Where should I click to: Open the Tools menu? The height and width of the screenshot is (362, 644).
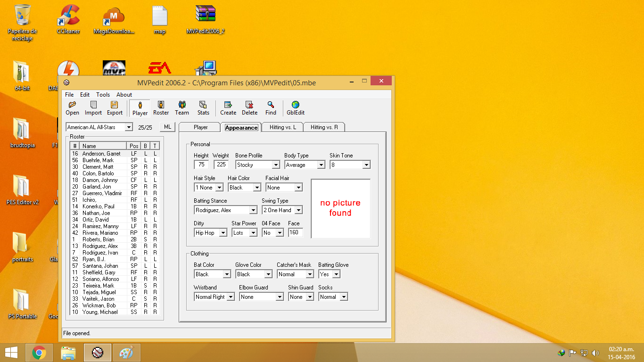[103, 95]
